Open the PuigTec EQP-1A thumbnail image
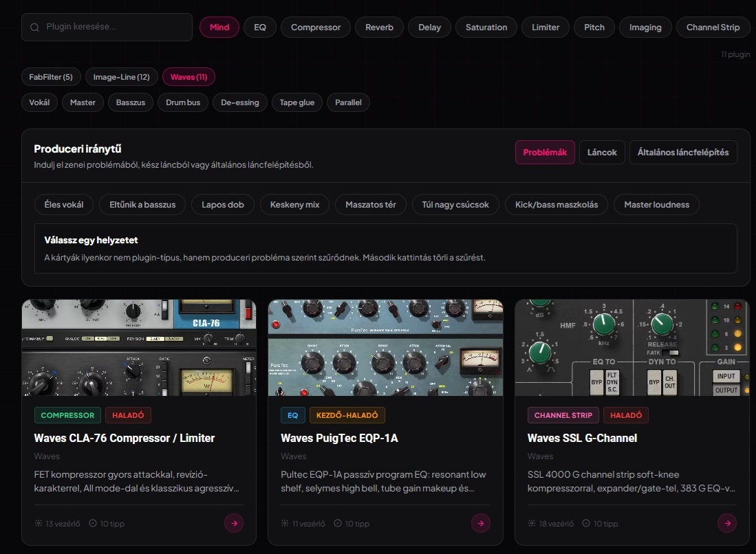 [385, 347]
